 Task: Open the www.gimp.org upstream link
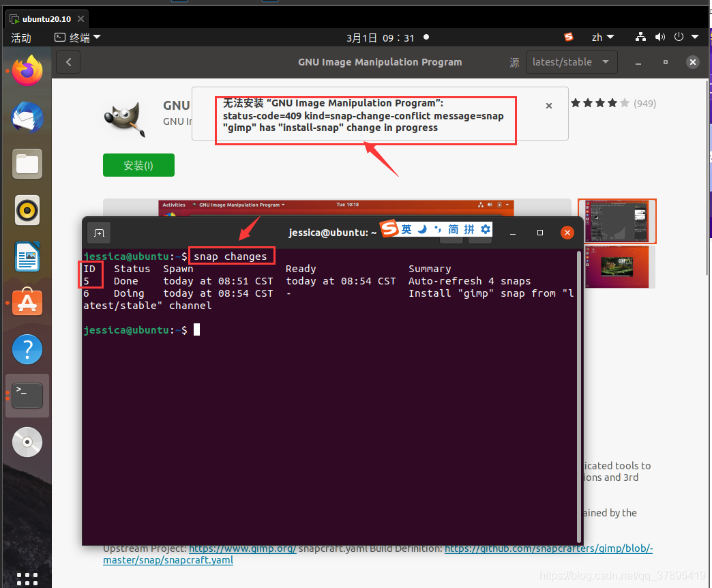243,548
